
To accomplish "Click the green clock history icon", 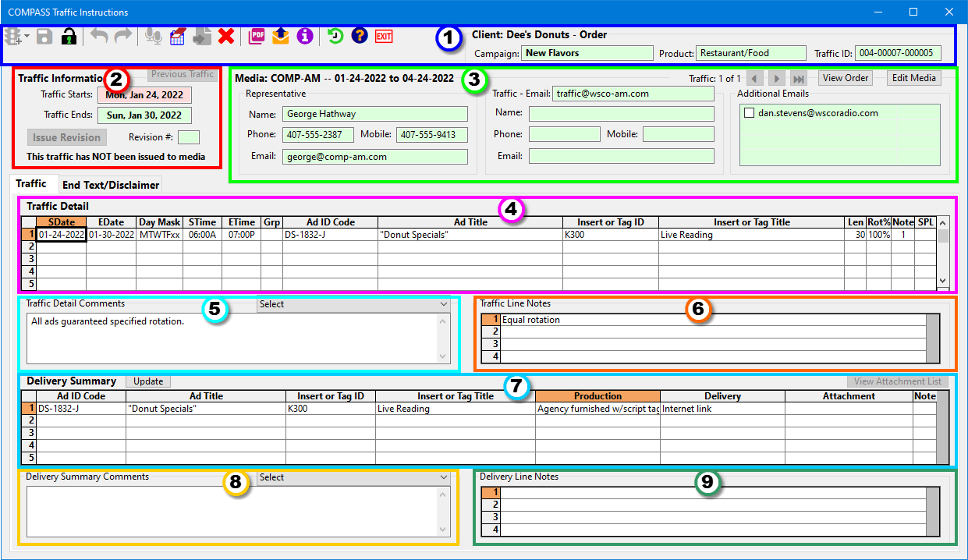I will pyautogui.click(x=335, y=37).
